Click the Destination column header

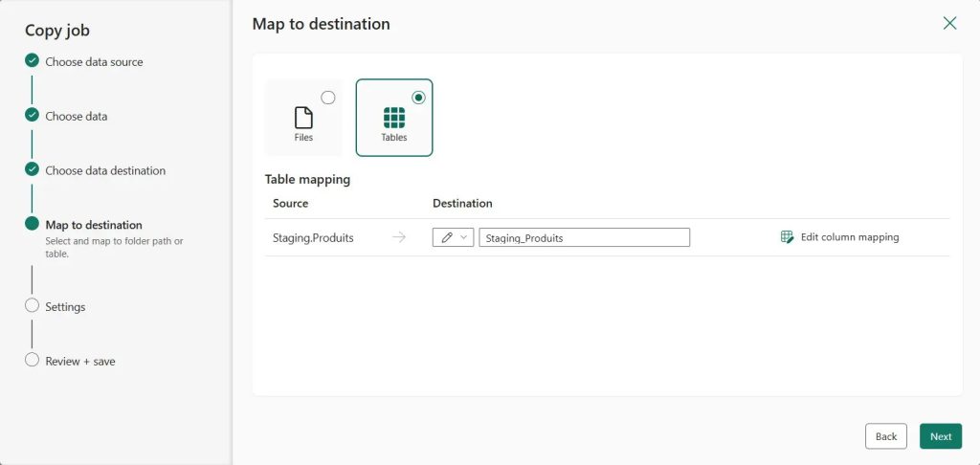point(462,203)
